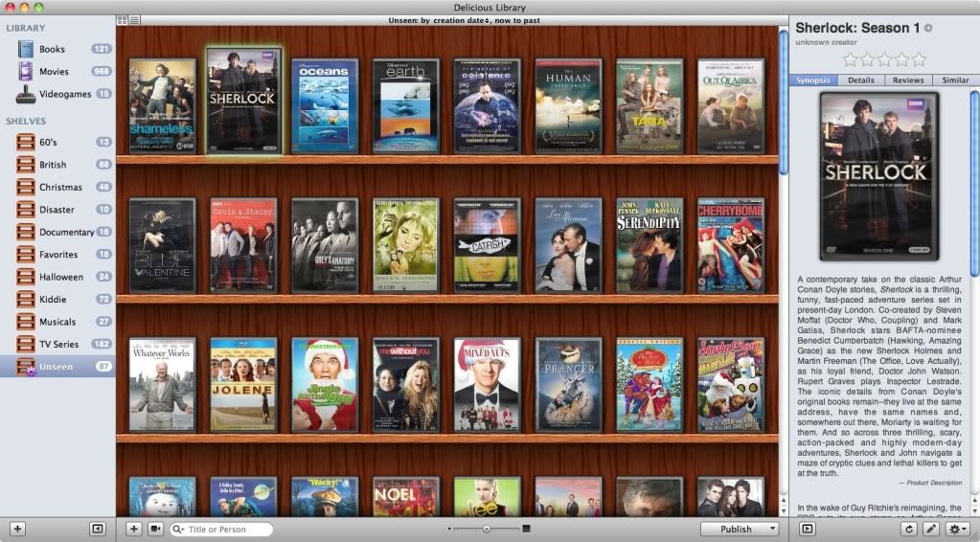Click the shelf scroll down arrow
Screen dimensions: 980x542
[x=784, y=510]
